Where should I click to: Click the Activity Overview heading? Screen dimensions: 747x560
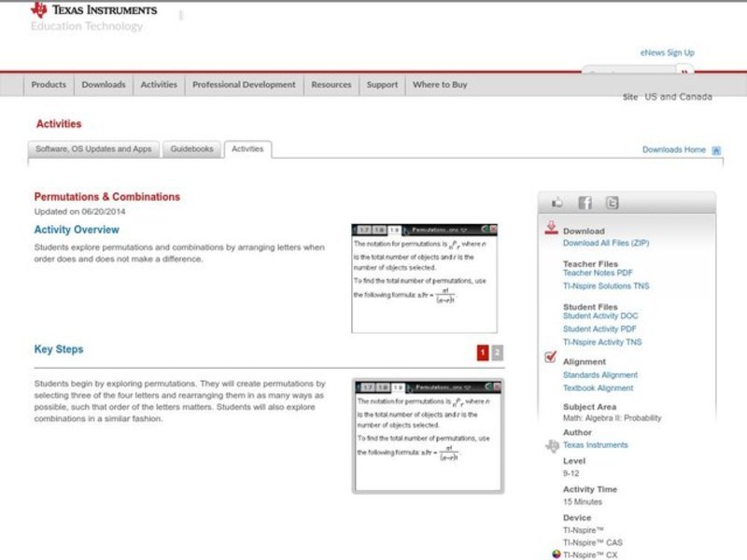pos(77,230)
